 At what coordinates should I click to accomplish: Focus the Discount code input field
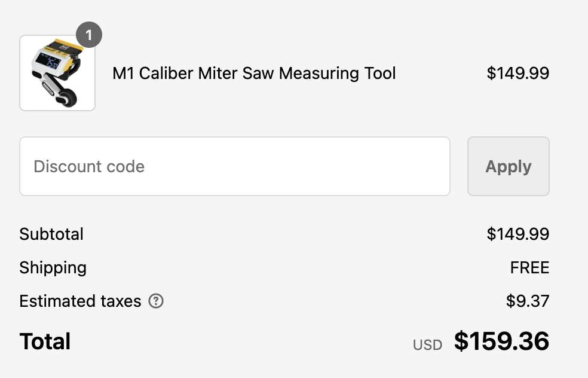click(x=234, y=166)
